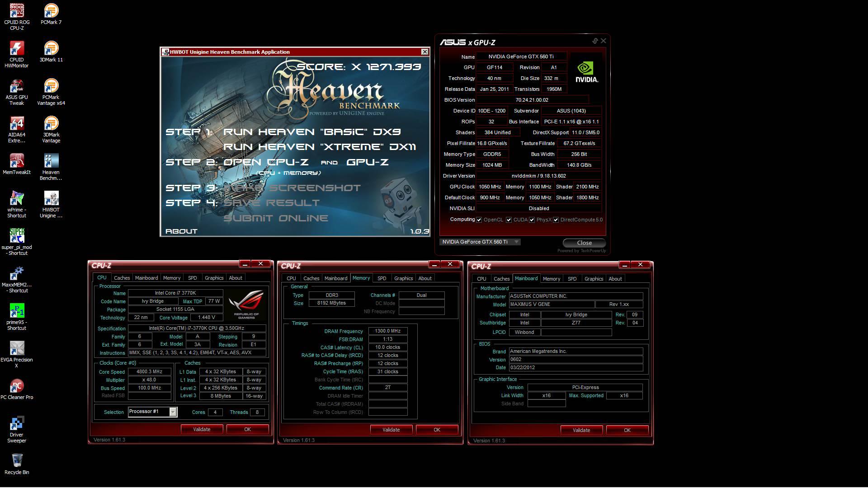Screen dimensions: 868x488
Task: Open HWBOT Unigine desktop icon
Action: [51, 204]
